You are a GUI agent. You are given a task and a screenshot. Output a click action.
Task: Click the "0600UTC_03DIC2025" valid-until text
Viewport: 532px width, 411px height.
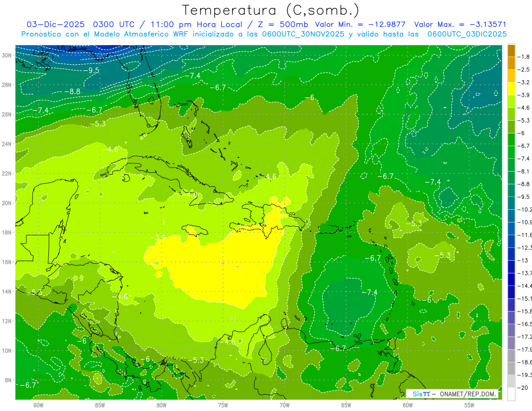pyautogui.click(x=467, y=34)
